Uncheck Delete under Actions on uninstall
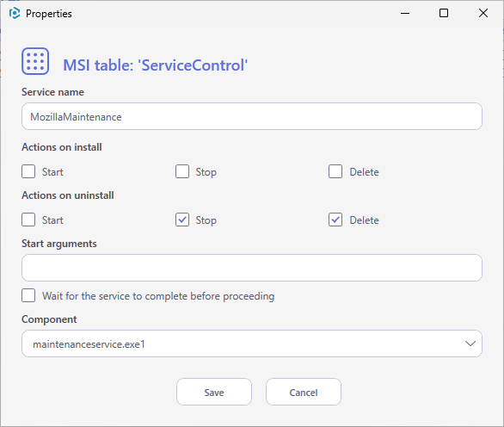The width and height of the screenshot is (504, 427). tap(335, 220)
